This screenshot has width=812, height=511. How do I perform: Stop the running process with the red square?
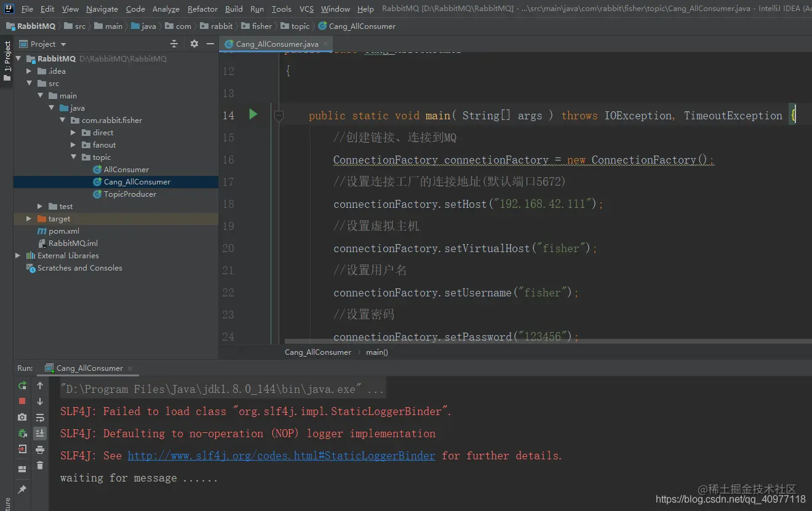[x=22, y=401]
